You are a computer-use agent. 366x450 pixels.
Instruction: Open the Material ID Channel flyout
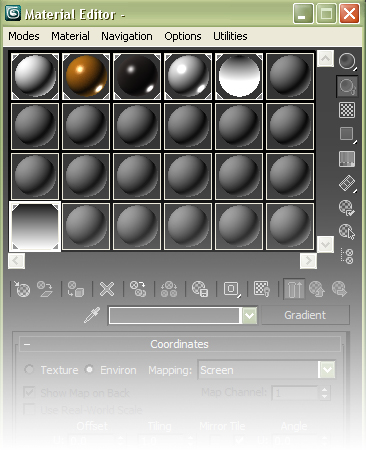click(x=232, y=289)
